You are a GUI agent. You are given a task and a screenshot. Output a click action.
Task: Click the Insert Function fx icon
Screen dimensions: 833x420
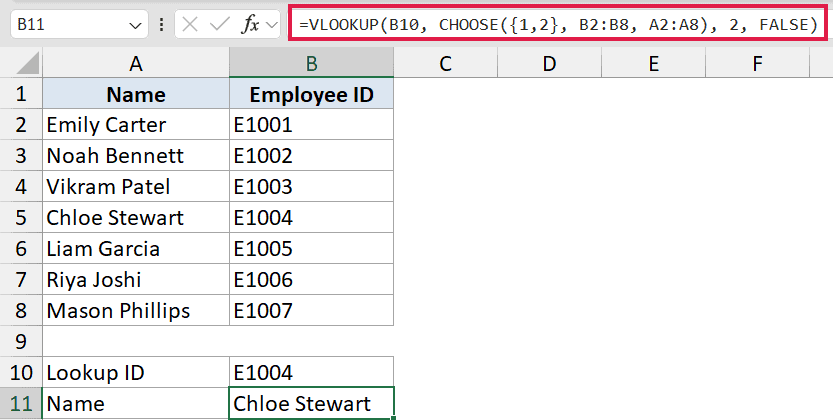tap(250, 24)
